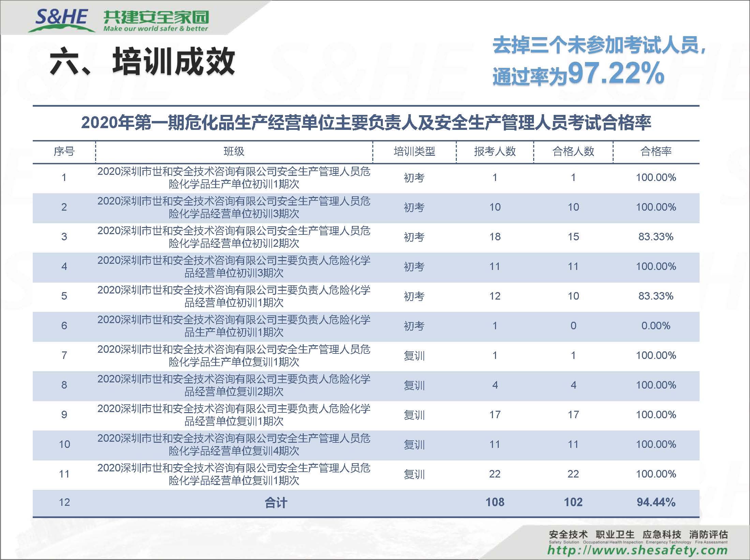Viewport: 750px width, 560px height.
Task: Click the 97.22% pass rate text
Action: tap(616, 73)
